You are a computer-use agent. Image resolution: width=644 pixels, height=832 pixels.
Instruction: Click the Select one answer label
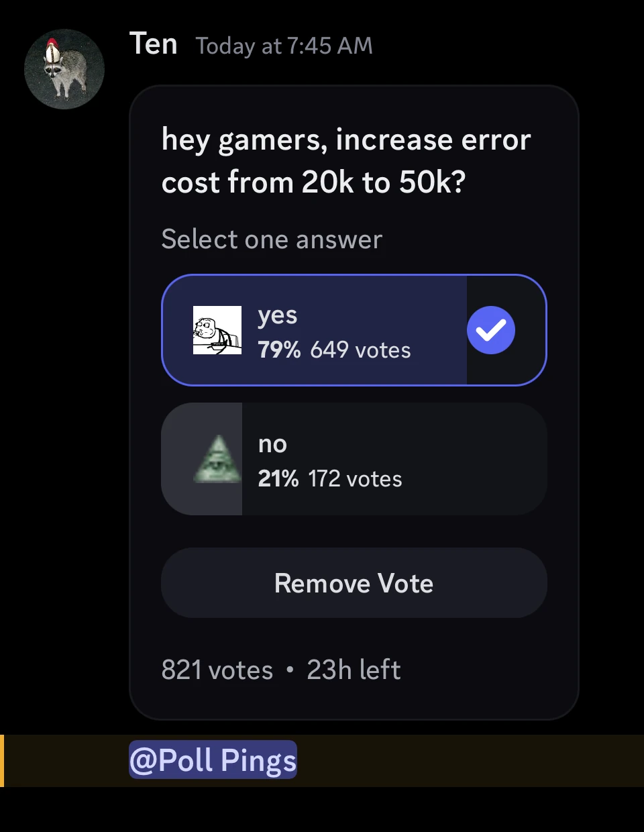272,239
